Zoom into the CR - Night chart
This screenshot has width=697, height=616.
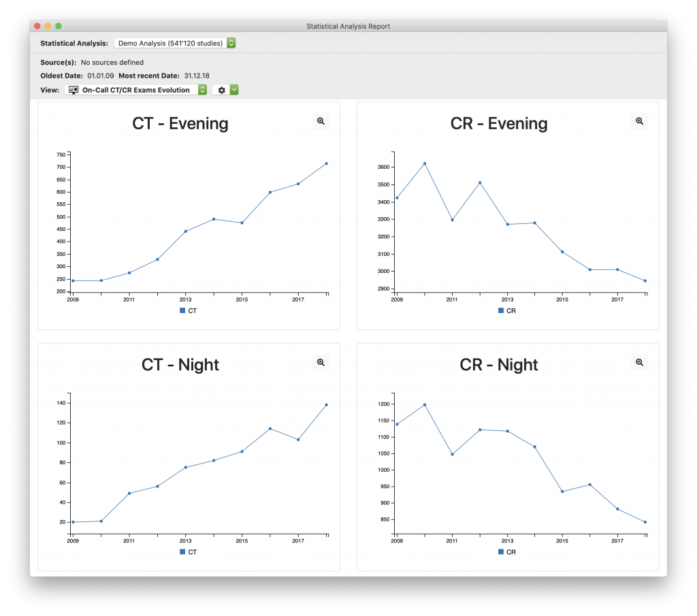click(x=639, y=362)
